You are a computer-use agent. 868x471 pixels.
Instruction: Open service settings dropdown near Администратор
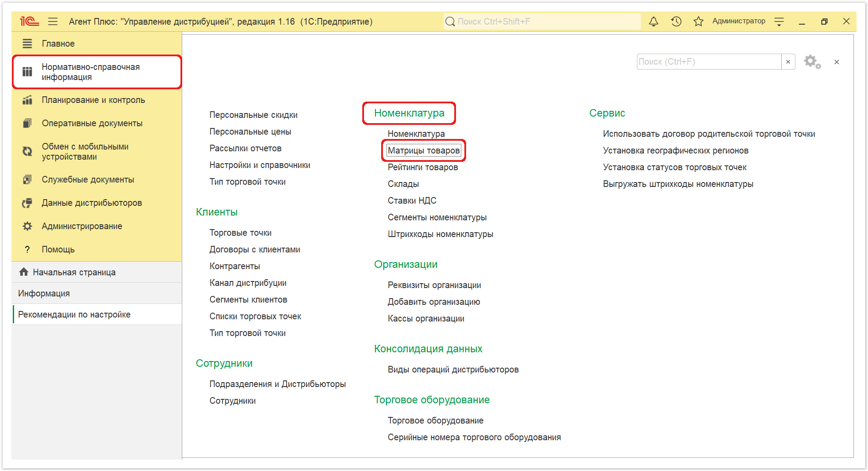pyautogui.click(x=779, y=21)
